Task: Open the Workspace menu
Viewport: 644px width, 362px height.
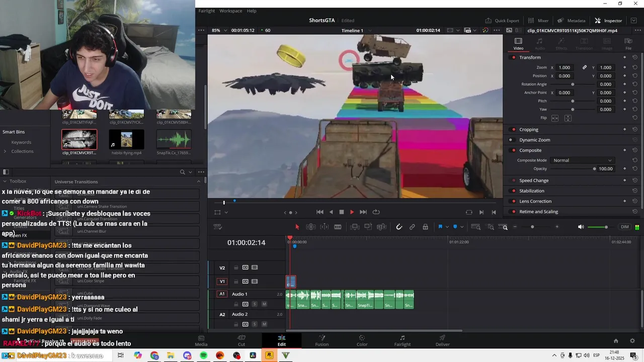Action: coord(230,11)
